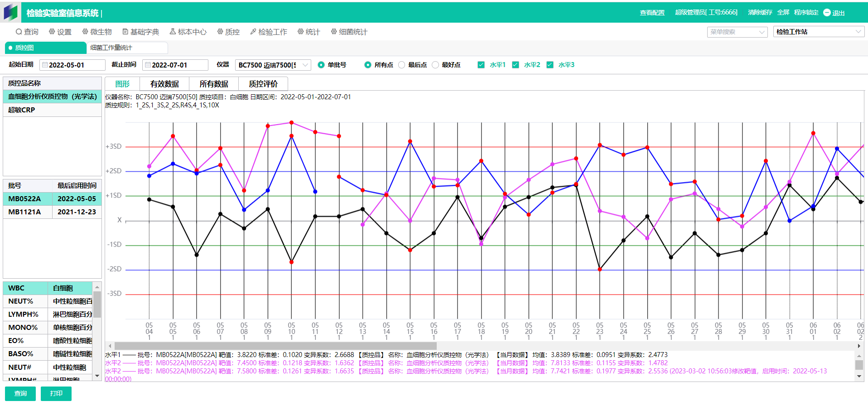Open the 细菌统计 menu
The image size is (868, 406).
tap(349, 32)
